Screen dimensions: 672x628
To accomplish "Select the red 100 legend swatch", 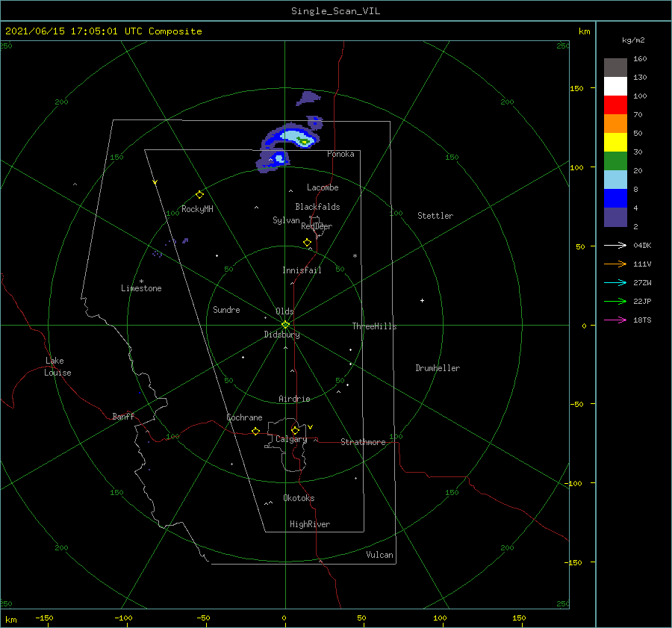I will coord(615,105).
